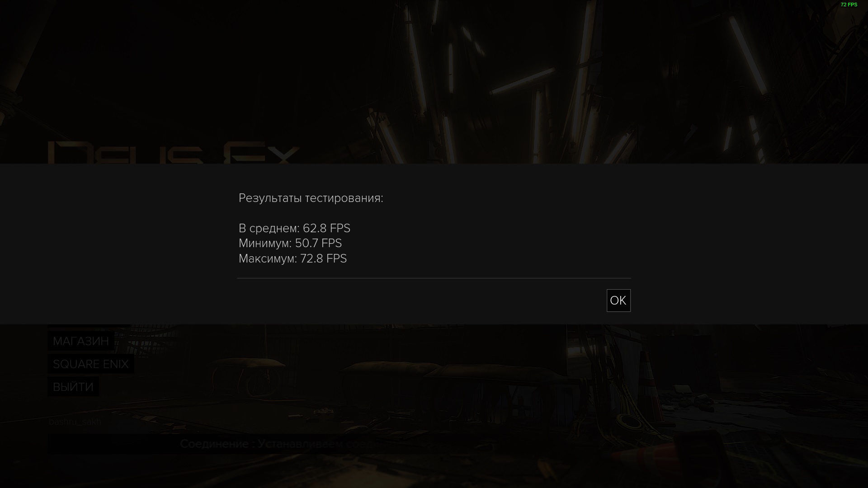Click the divider line above OK
Image resolution: width=868 pixels, height=488 pixels.
(x=434, y=278)
